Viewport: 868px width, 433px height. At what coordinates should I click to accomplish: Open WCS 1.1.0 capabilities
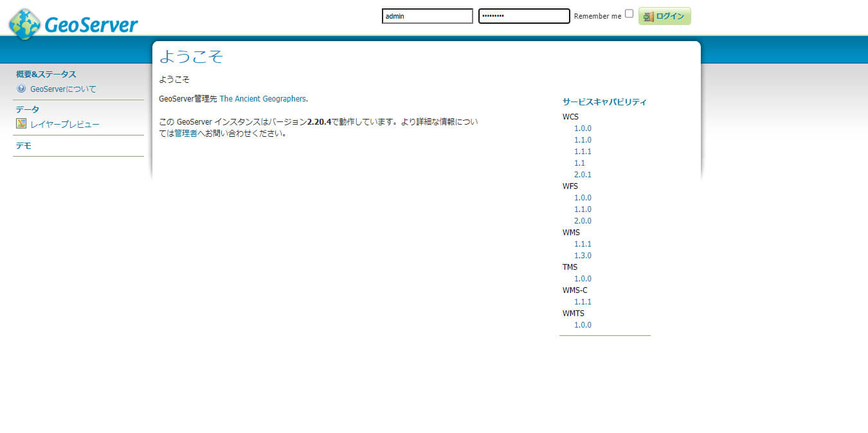tap(583, 140)
